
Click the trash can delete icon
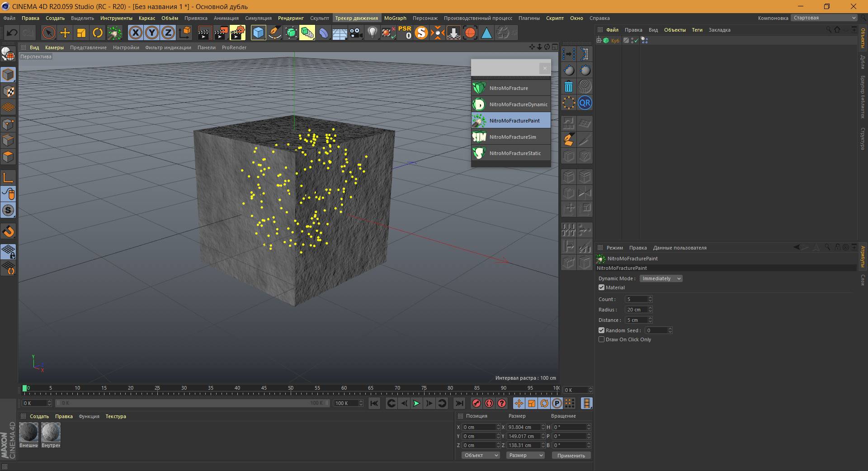tap(569, 86)
